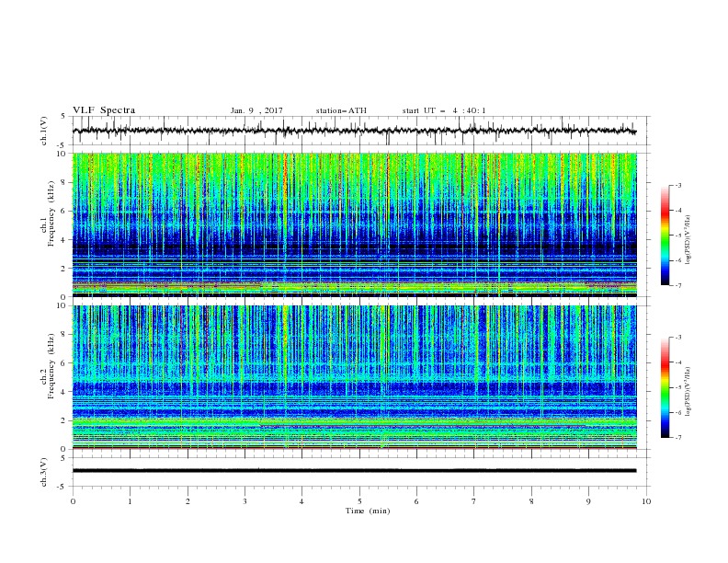Click the "ch.1(V)" axis label

point(44,131)
